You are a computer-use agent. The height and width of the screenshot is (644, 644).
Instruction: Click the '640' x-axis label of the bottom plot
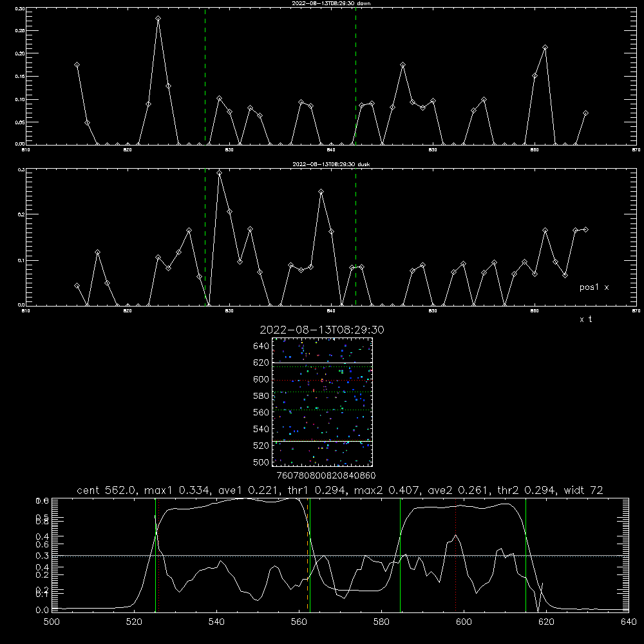(x=629, y=622)
